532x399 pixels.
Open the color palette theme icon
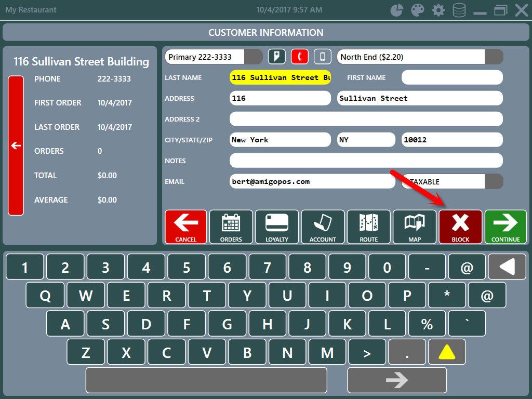(x=418, y=10)
